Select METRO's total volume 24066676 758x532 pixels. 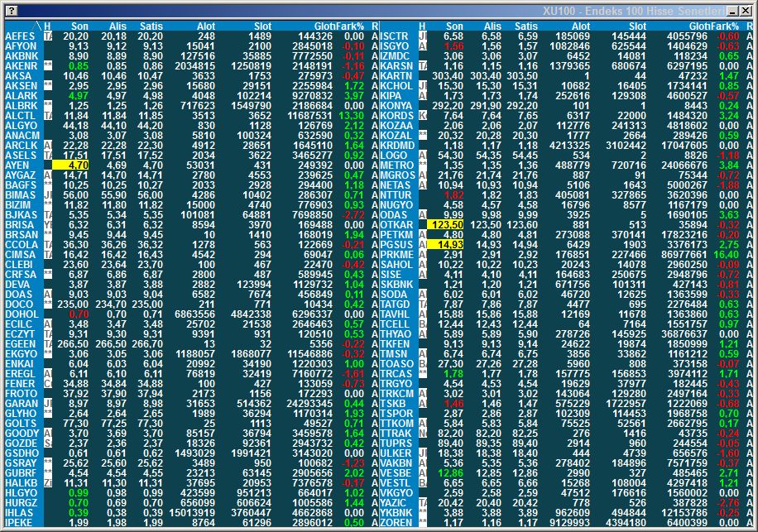(x=684, y=165)
